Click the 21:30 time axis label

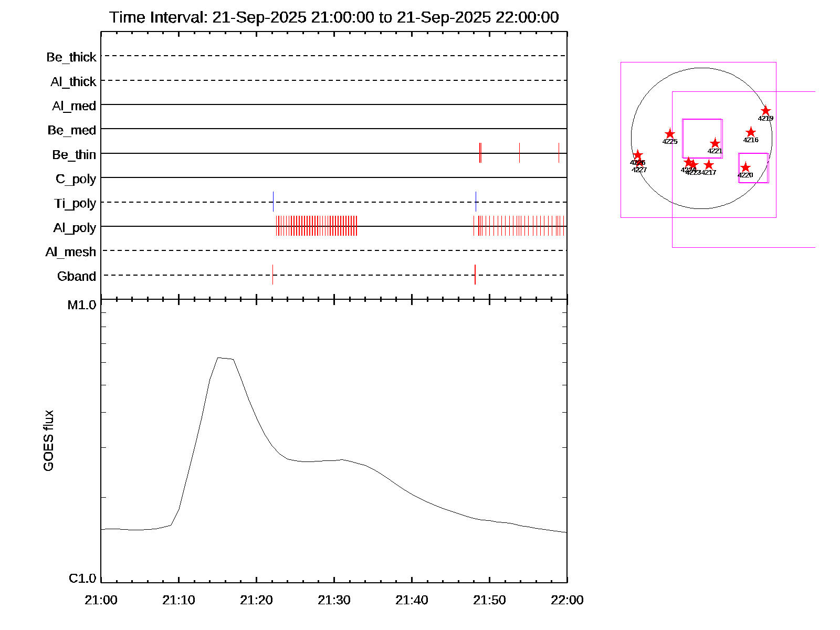click(x=334, y=600)
